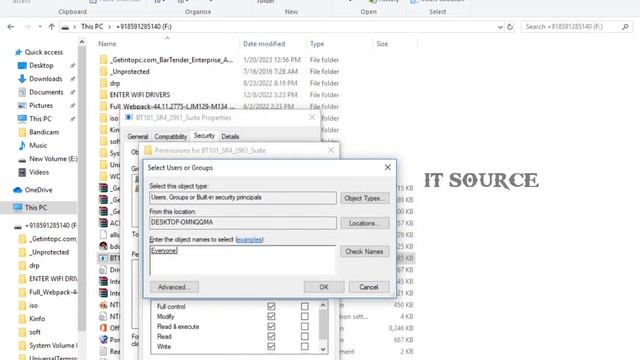
Task: Close the Permissions for BT101 dialog
Action: (x=331, y=150)
